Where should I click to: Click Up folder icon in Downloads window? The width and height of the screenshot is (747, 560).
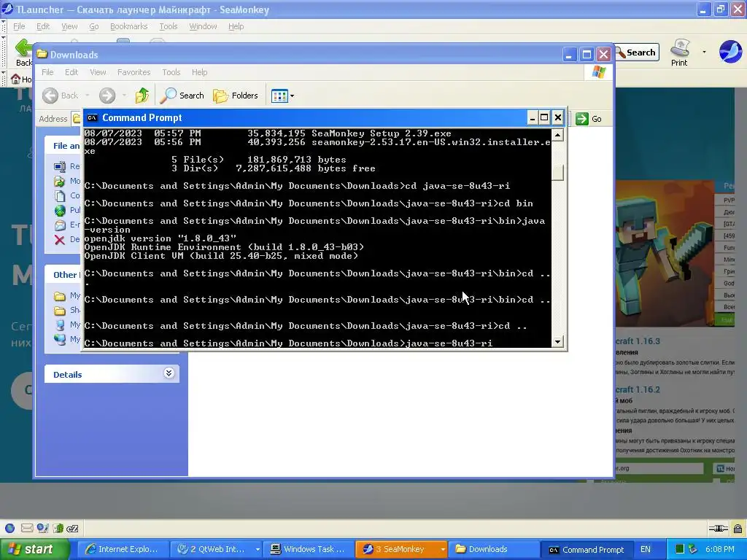point(142,96)
